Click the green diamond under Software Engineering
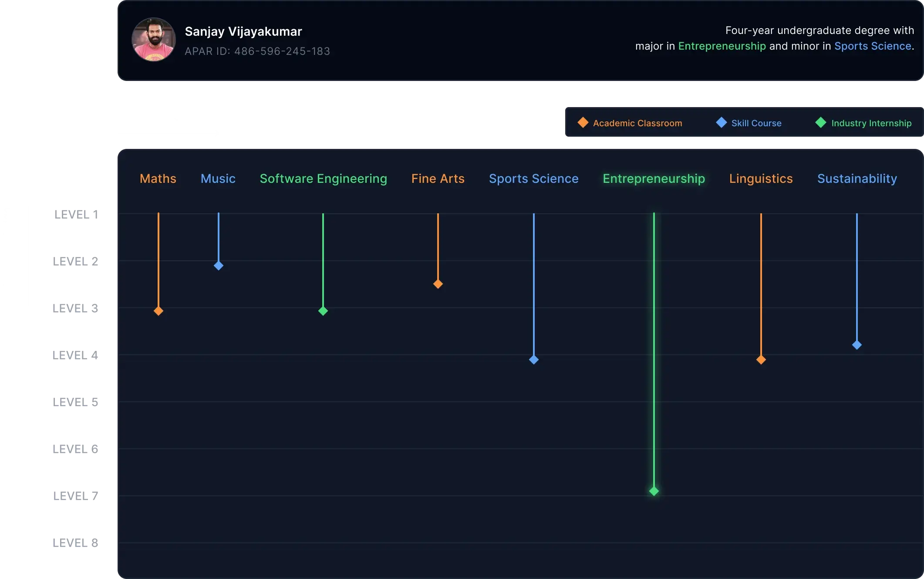The height and width of the screenshot is (579, 924). [323, 311]
